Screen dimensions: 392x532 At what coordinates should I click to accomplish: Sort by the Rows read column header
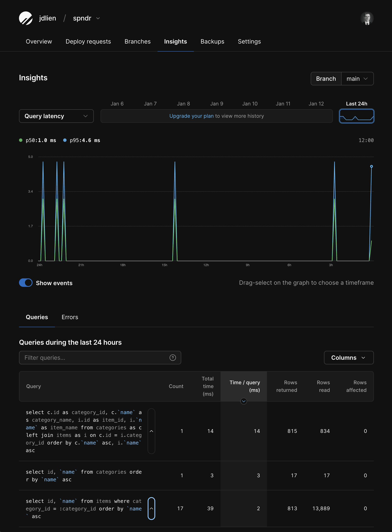pyautogui.click(x=323, y=386)
